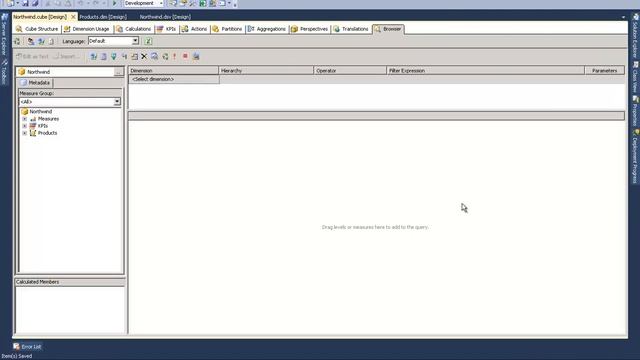Click the query drop area with drag hint
Viewport: 640px width, 360px height.
click(x=376, y=227)
